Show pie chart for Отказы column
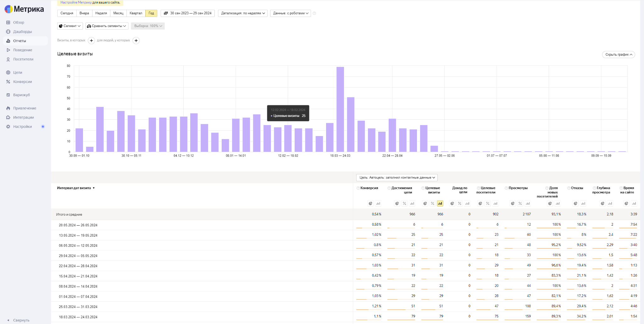The height and width of the screenshot is (324, 644). point(575,204)
